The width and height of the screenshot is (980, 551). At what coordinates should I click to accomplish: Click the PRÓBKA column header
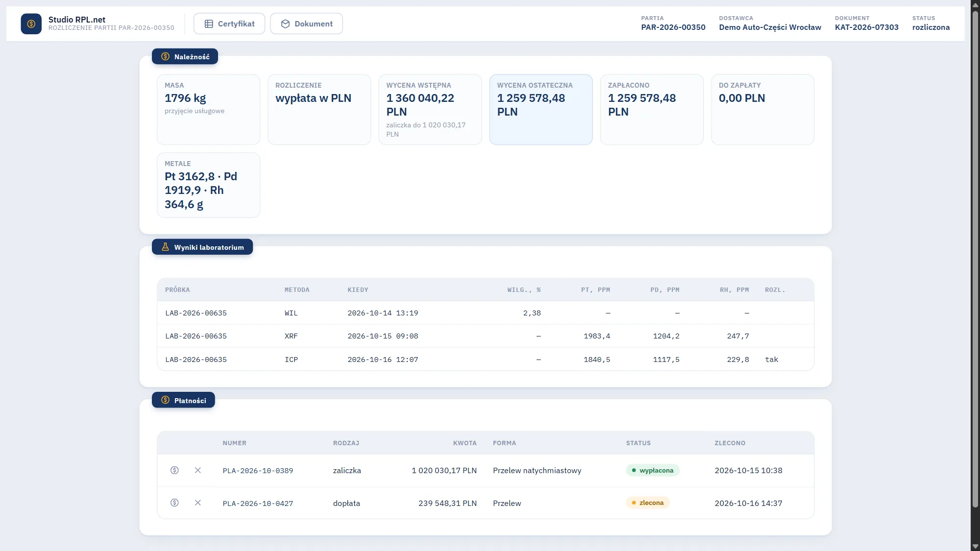point(177,290)
